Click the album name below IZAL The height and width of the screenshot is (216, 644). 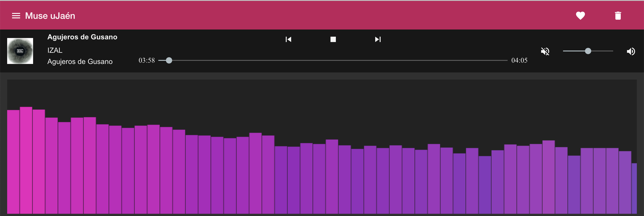(x=80, y=61)
